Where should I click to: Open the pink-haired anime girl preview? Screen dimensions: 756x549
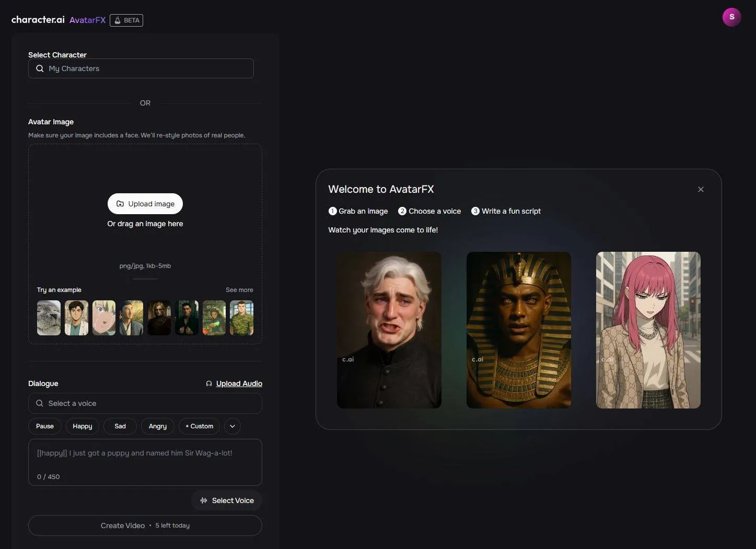point(648,330)
